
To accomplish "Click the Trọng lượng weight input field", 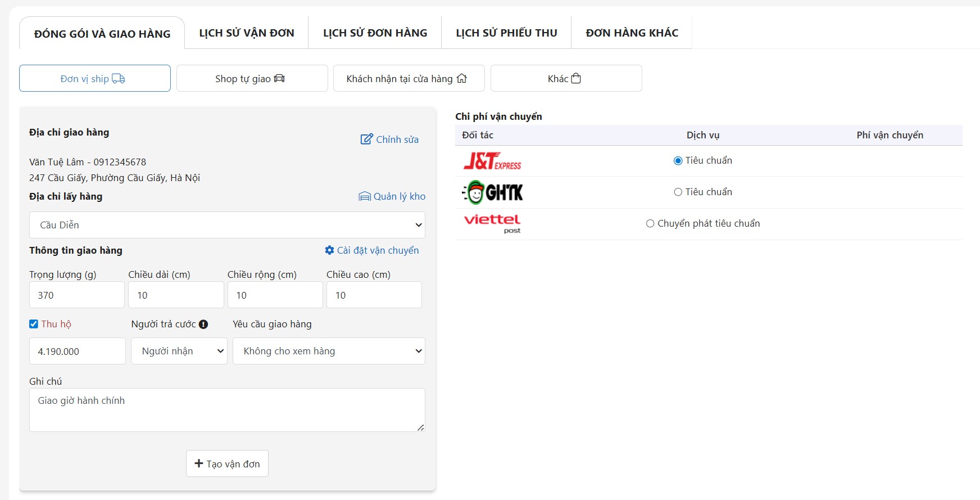I will [77, 295].
